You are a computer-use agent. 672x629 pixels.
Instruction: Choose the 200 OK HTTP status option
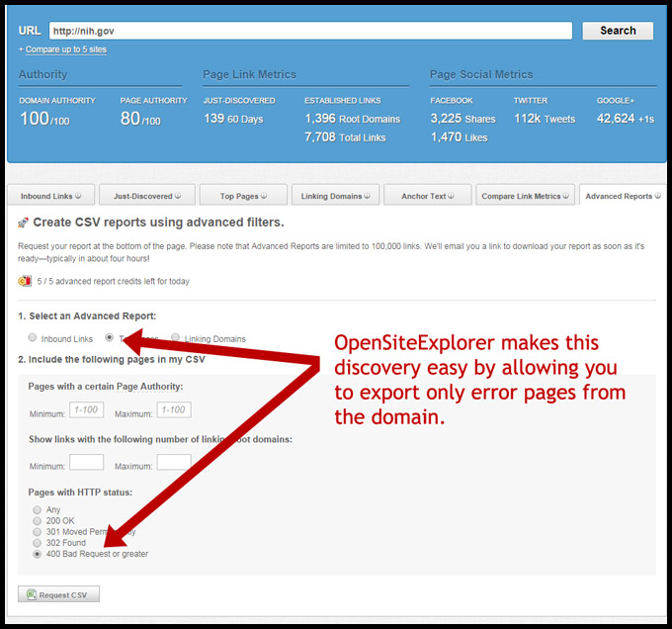[x=38, y=520]
